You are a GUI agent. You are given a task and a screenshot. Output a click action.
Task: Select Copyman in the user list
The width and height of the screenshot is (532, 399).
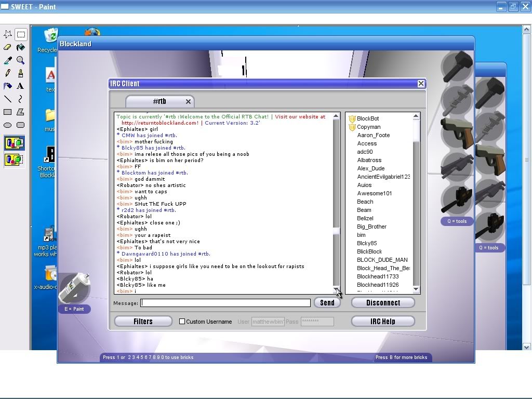368,127
